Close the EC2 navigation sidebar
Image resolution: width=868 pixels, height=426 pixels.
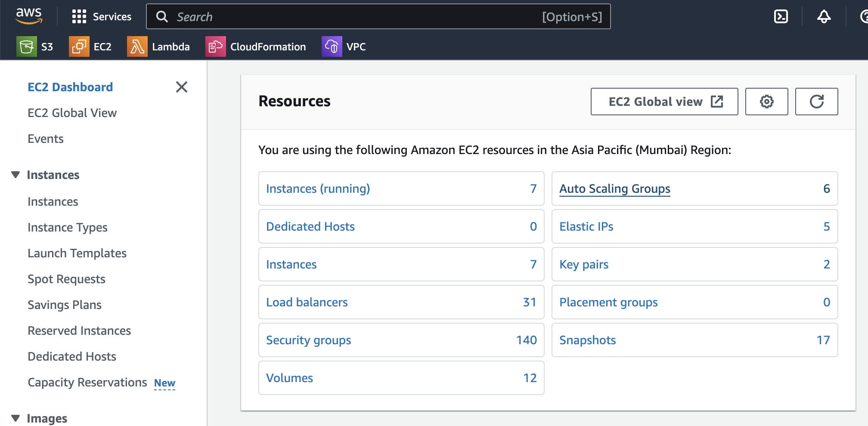[x=182, y=87]
